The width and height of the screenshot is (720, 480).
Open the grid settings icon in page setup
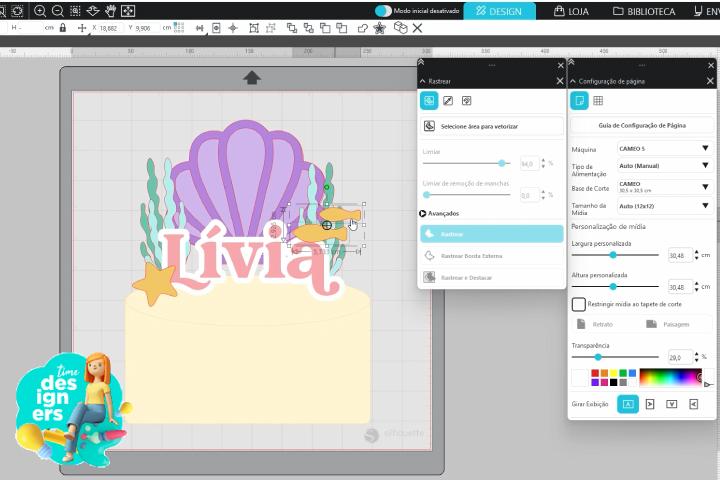point(598,101)
